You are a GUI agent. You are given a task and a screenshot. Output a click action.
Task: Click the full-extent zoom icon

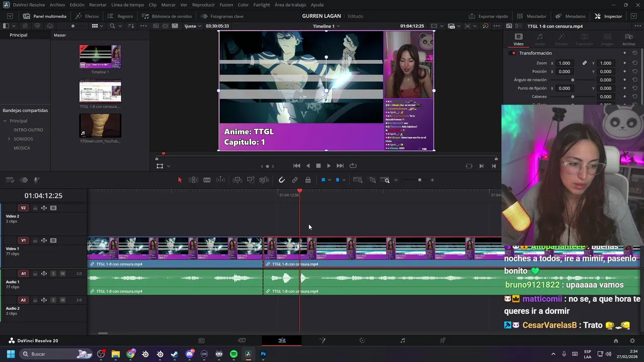[x=358, y=180]
